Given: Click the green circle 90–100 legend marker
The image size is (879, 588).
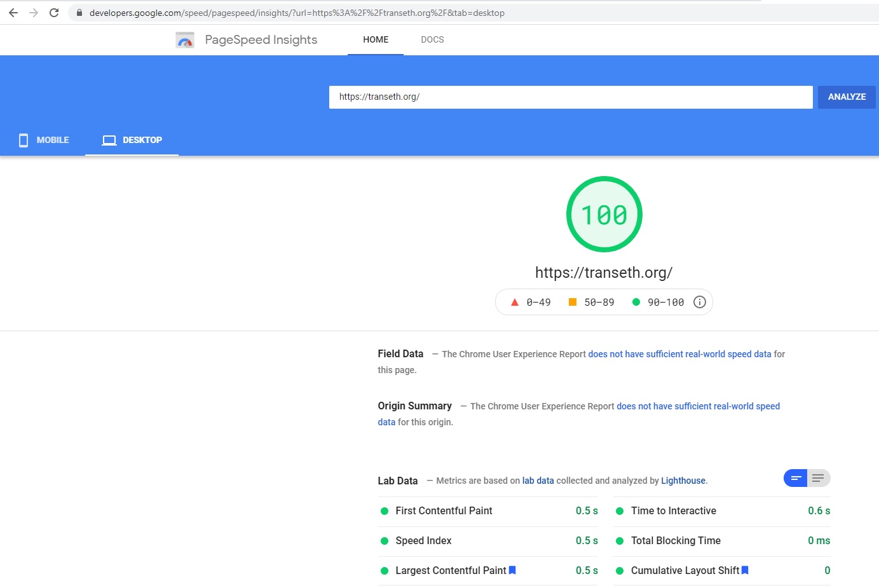Looking at the screenshot, I should tap(636, 302).
